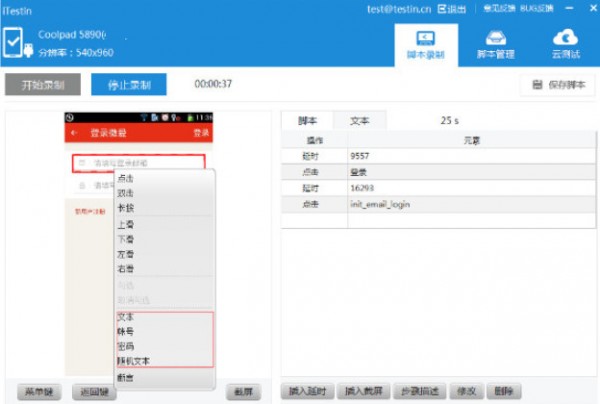Switch to the 文本 tab

click(x=359, y=120)
